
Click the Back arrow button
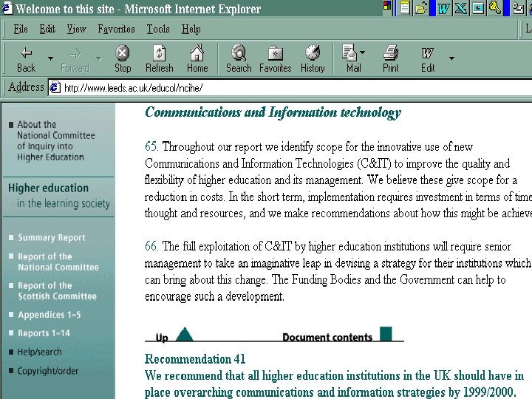27,58
